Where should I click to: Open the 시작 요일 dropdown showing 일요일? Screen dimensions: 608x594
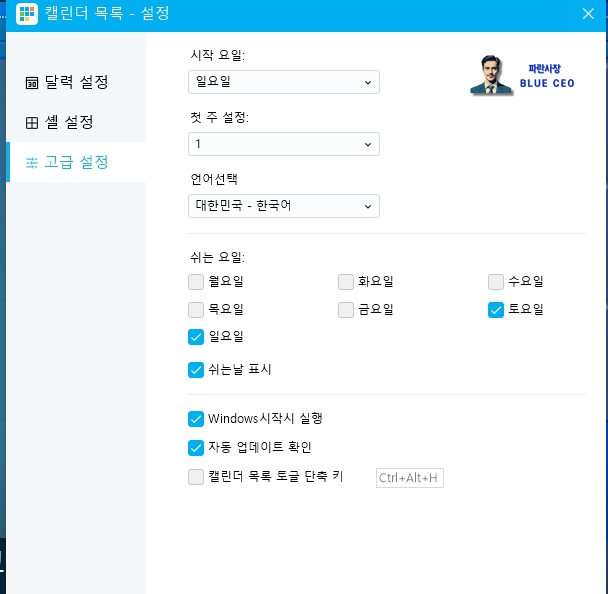(283, 82)
